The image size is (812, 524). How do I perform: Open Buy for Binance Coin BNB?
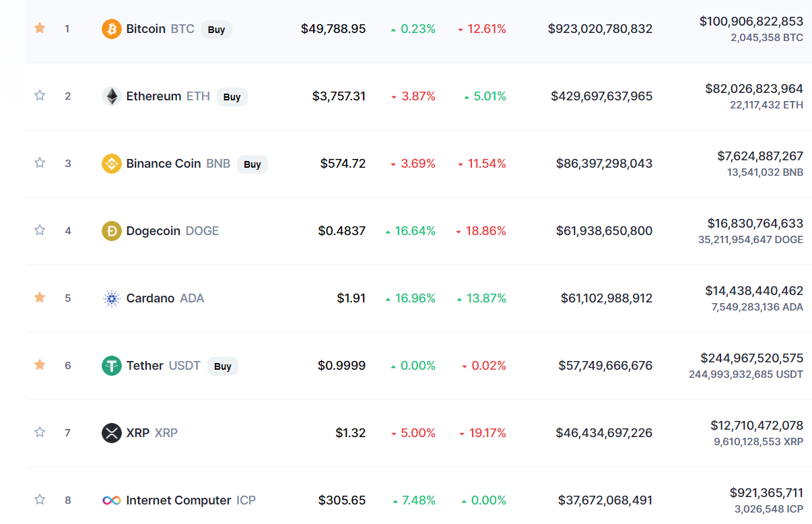(x=252, y=164)
